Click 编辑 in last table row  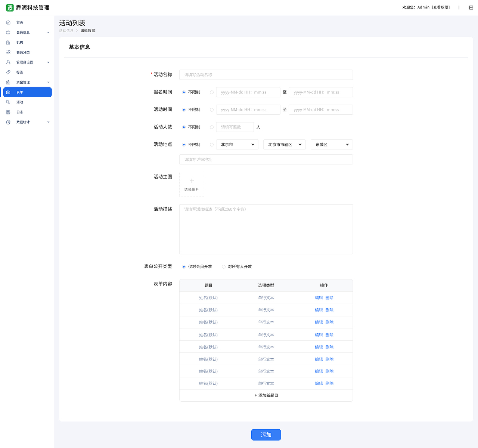[x=319, y=383]
